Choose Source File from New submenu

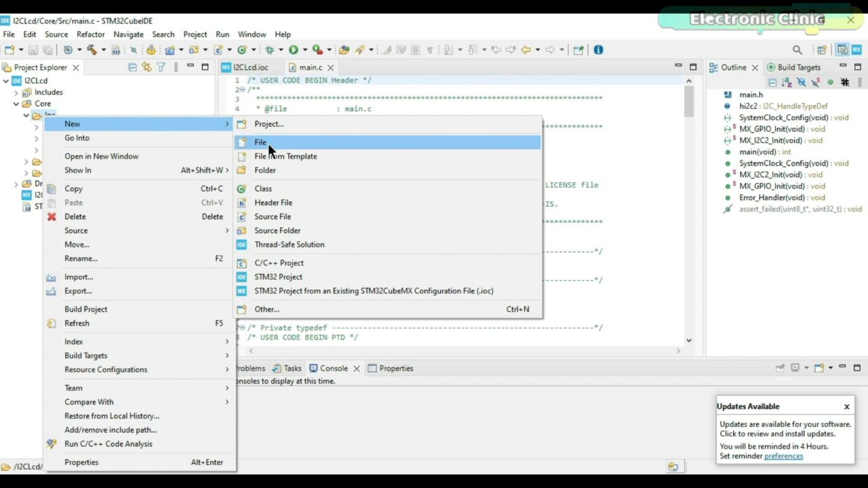(388, 217)
